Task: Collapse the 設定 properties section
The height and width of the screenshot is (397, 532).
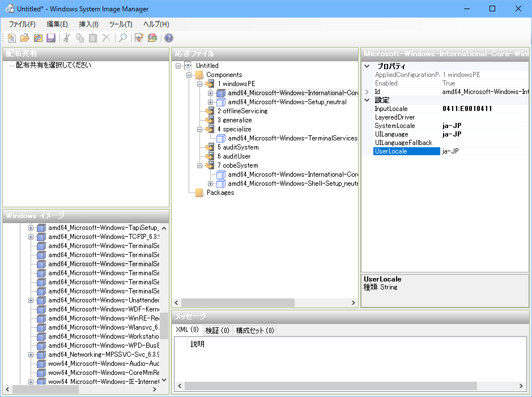Action: pyautogui.click(x=367, y=100)
